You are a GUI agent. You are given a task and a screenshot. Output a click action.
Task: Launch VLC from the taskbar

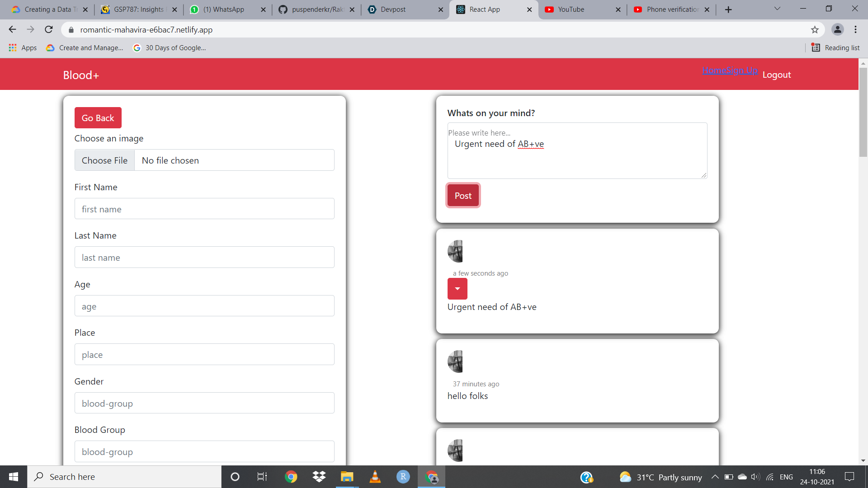point(375,477)
